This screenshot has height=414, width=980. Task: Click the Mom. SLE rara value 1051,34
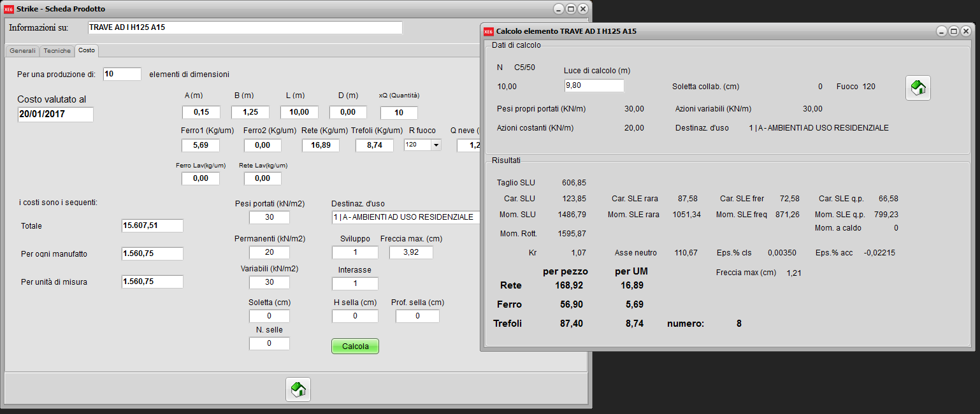(686, 214)
